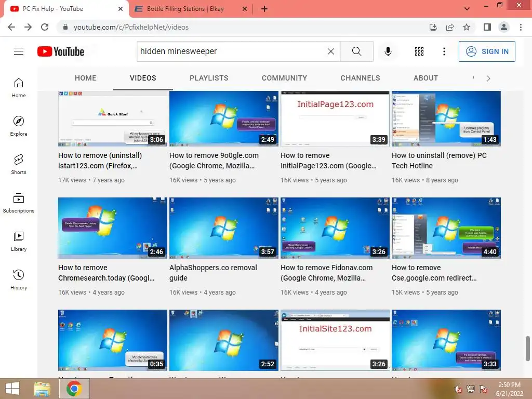Start voice search with microphone icon
Screen dimensions: 532x399
click(x=388, y=51)
